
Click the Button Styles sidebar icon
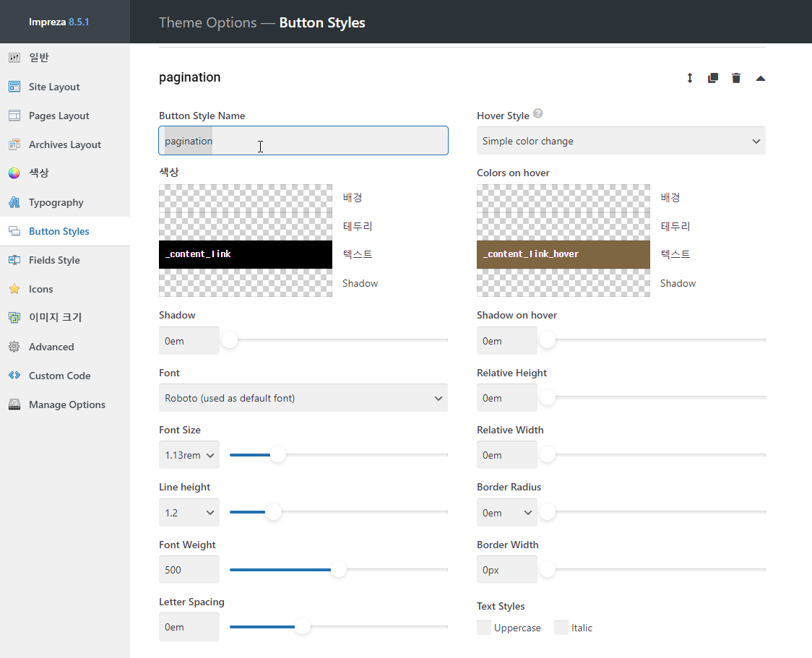[14, 231]
